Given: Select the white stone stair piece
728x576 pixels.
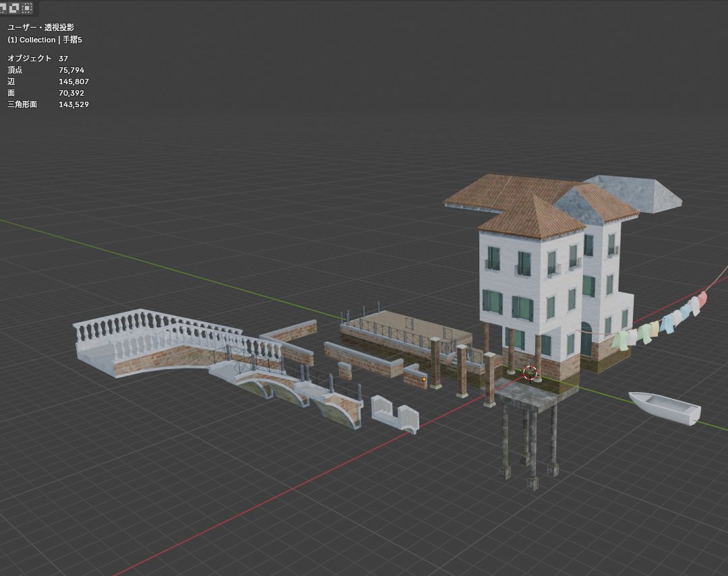Looking at the screenshot, I should (395, 413).
